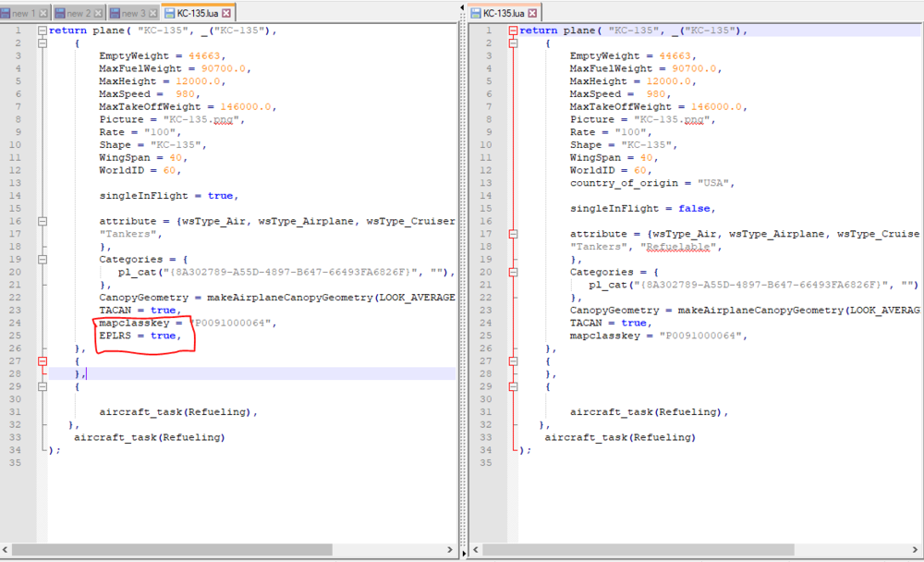
Task: Close the right pane KC-135.lua tab
Action: pyautogui.click(x=532, y=13)
